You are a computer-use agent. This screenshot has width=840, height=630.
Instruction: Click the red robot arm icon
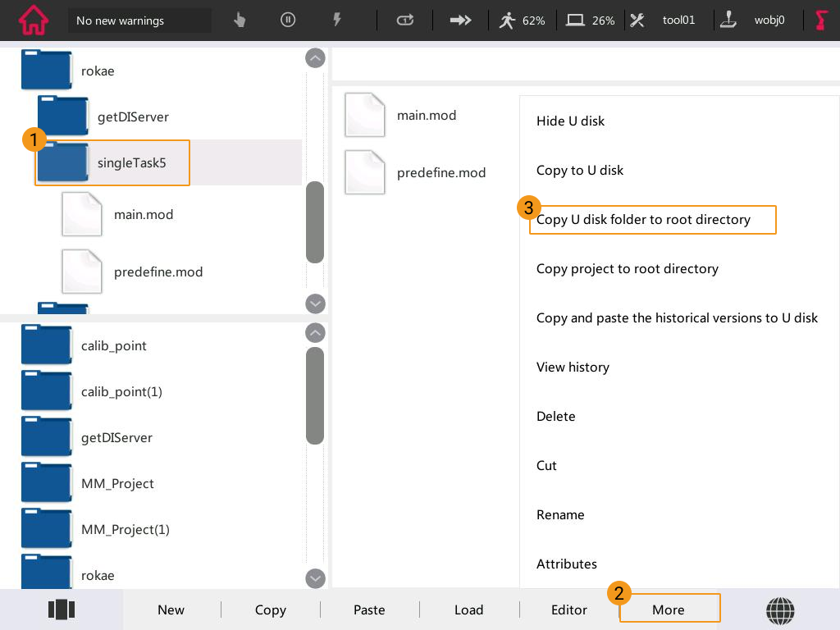pos(821,20)
